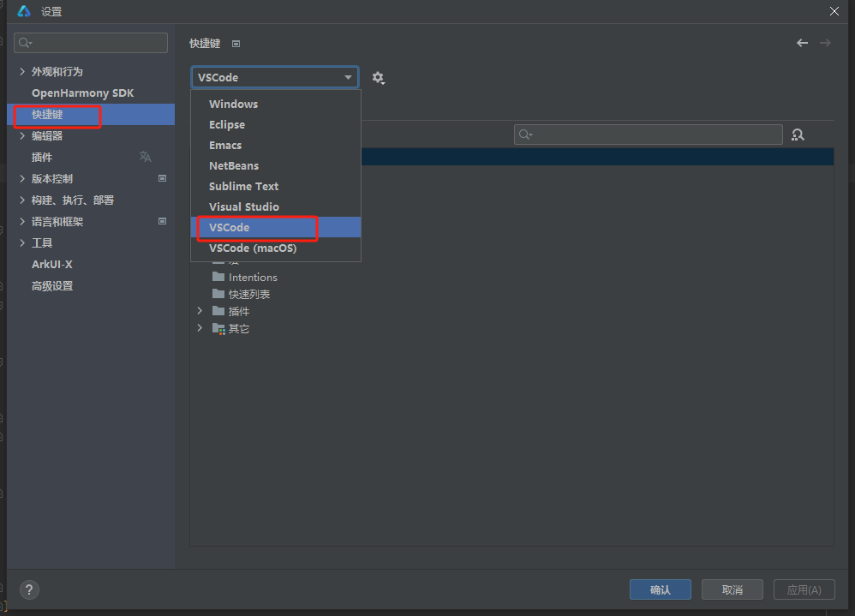The height and width of the screenshot is (616, 855).
Task: Confirm settings with the 确认 button
Action: click(x=661, y=589)
